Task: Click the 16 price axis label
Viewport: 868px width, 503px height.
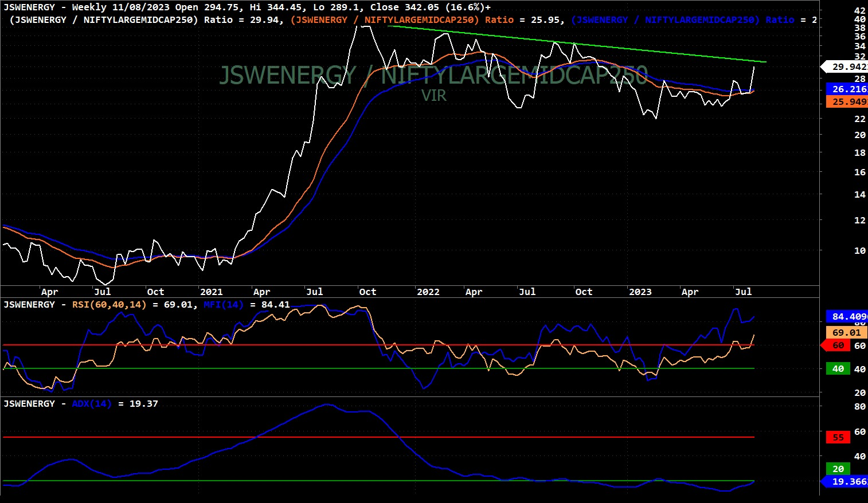Action: pos(860,172)
